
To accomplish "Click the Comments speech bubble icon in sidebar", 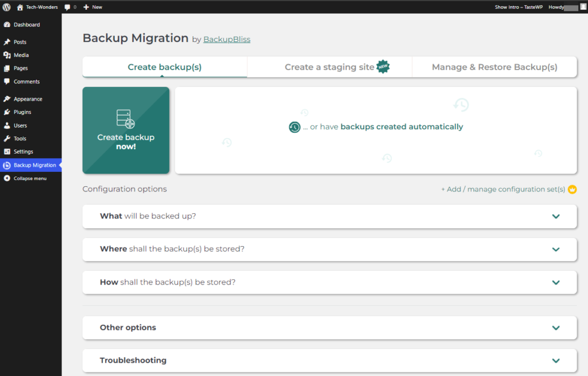I will click(7, 81).
